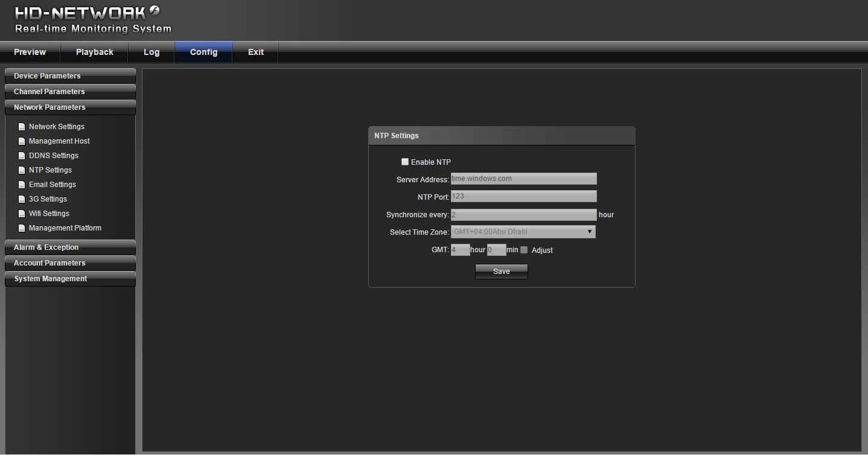The height and width of the screenshot is (455, 868).
Task: Select the Config tab
Action: [x=203, y=52]
